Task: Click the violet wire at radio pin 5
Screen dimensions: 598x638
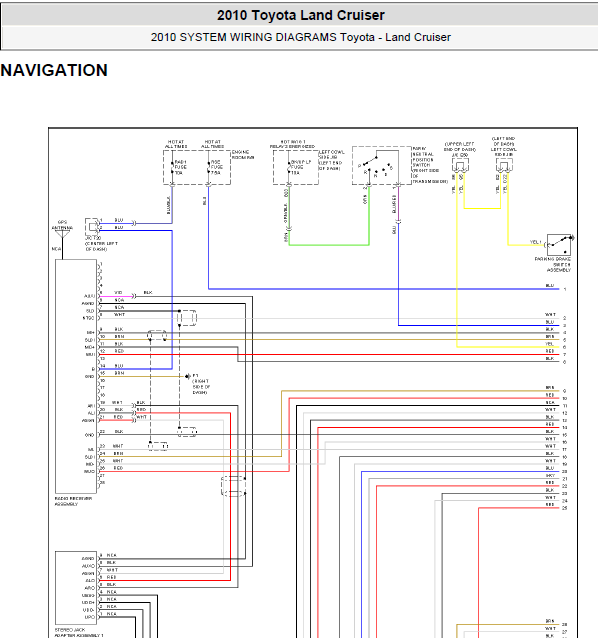Action: pos(116,296)
